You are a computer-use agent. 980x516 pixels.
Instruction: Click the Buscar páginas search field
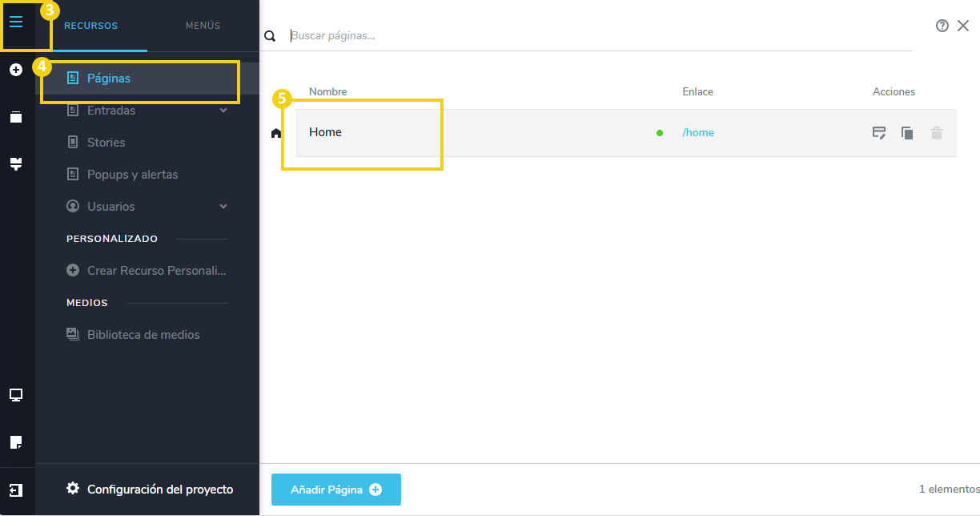[600, 36]
